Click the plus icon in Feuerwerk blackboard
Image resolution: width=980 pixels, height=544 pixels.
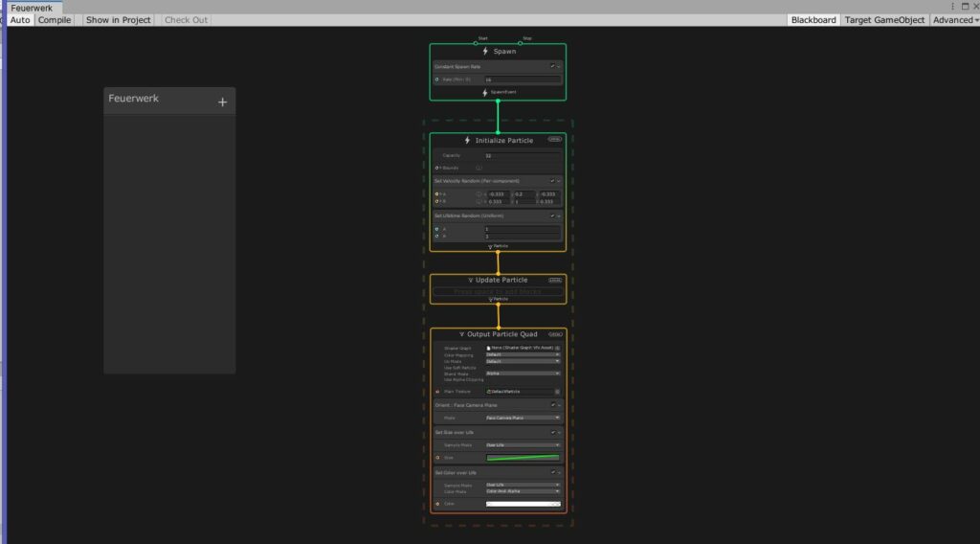222,102
